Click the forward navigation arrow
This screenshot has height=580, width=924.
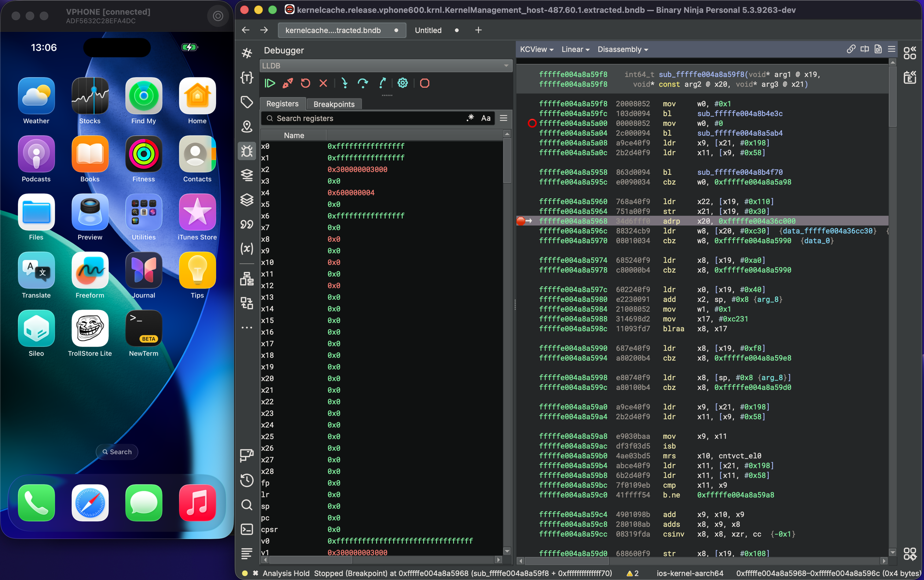tap(263, 30)
